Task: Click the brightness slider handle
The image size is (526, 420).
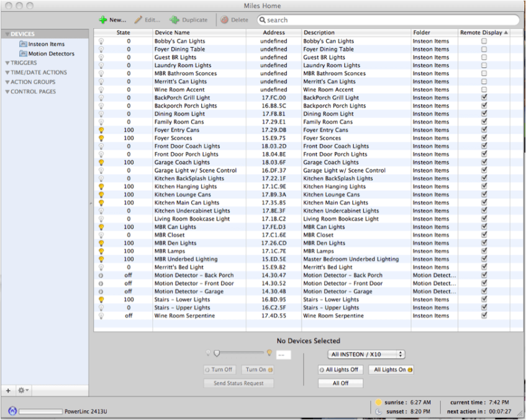Action: (x=217, y=353)
